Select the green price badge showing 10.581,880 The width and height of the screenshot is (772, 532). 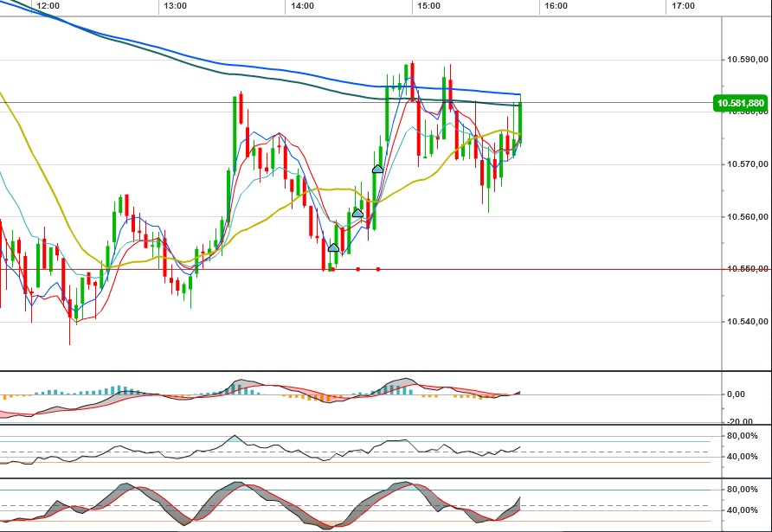point(740,103)
